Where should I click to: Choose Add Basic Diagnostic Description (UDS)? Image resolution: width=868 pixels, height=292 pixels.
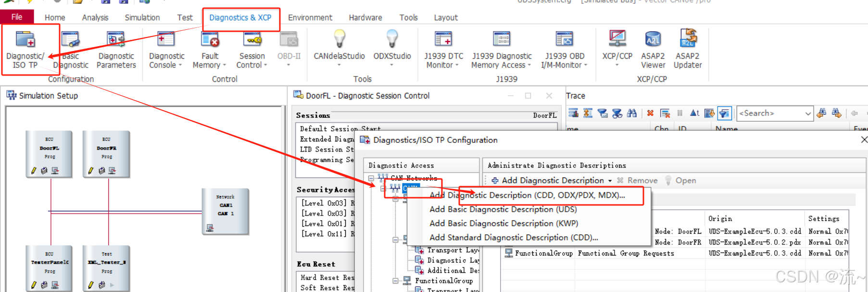(503, 209)
